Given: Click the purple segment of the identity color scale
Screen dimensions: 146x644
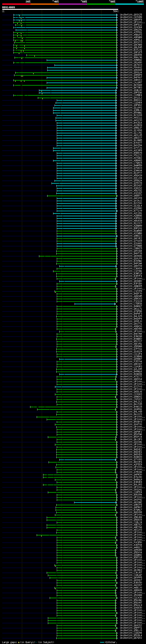Looking at the screenshot, I should pos(73,4).
